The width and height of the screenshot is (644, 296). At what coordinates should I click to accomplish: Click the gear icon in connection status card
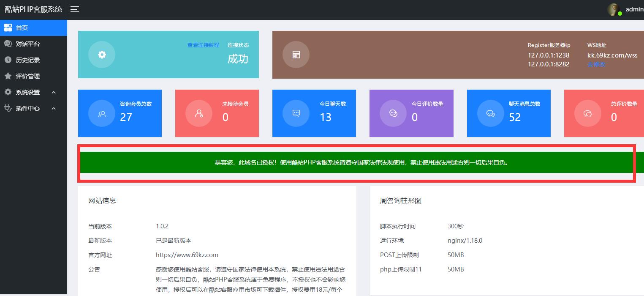point(102,55)
